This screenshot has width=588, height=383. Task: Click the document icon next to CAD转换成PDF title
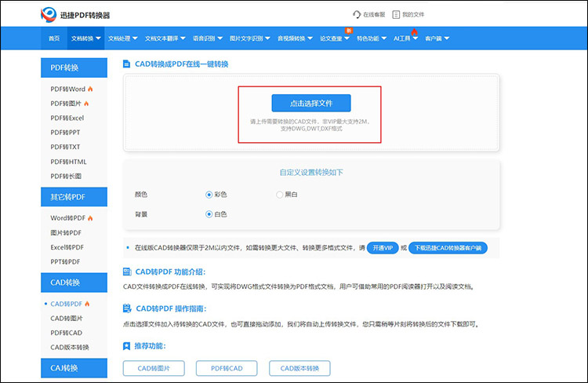click(x=127, y=64)
